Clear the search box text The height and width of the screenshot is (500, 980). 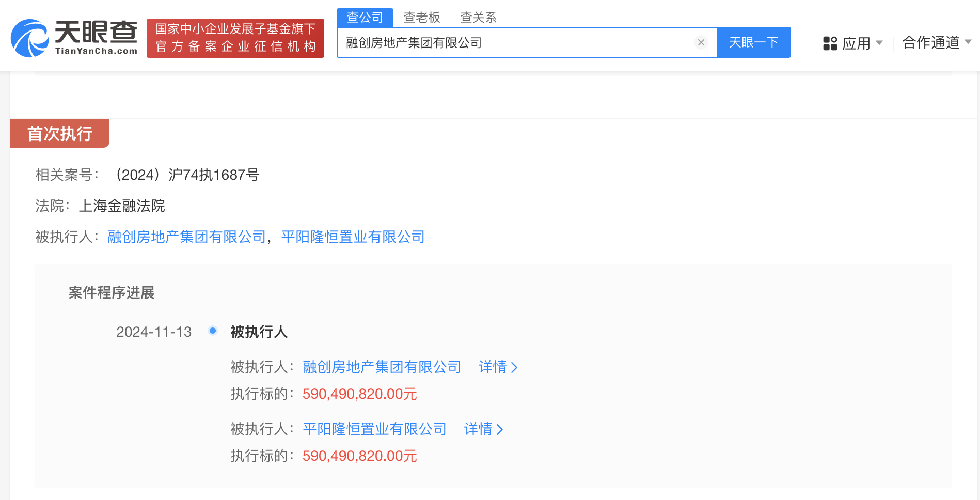tap(701, 42)
